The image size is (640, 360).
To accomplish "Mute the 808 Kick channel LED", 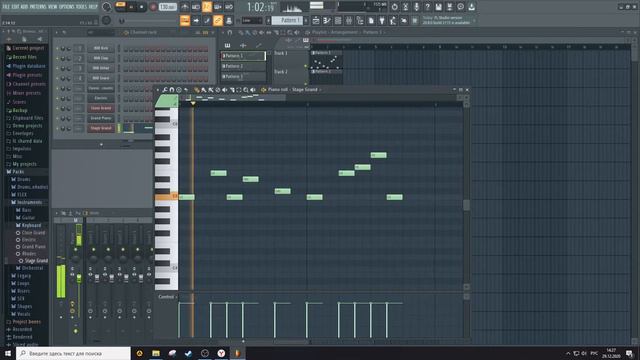I will coord(58,49).
